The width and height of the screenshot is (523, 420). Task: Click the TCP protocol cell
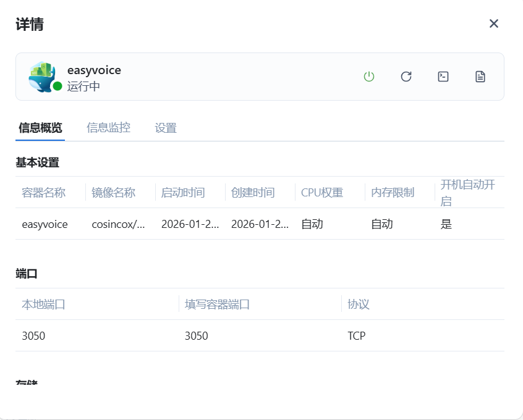(357, 336)
